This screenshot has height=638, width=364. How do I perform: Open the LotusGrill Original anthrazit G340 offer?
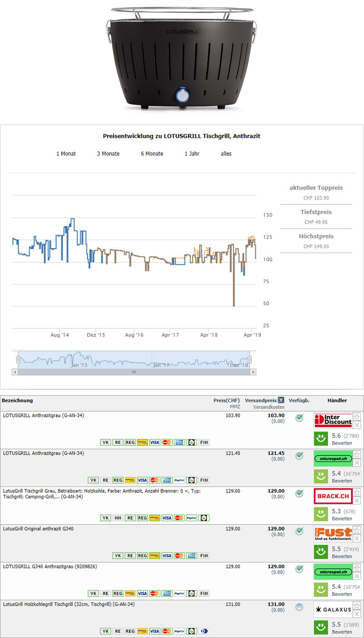pyautogui.click(x=37, y=529)
